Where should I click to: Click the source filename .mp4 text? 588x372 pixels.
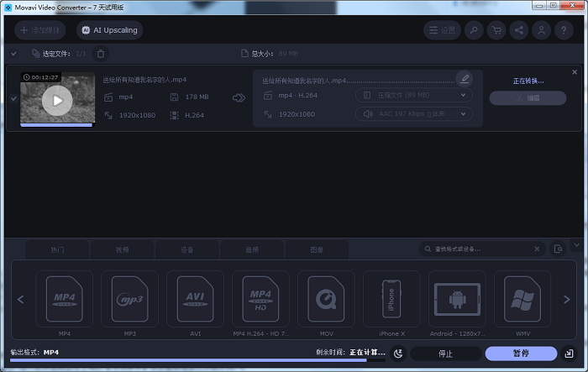pyautogui.click(x=144, y=80)
